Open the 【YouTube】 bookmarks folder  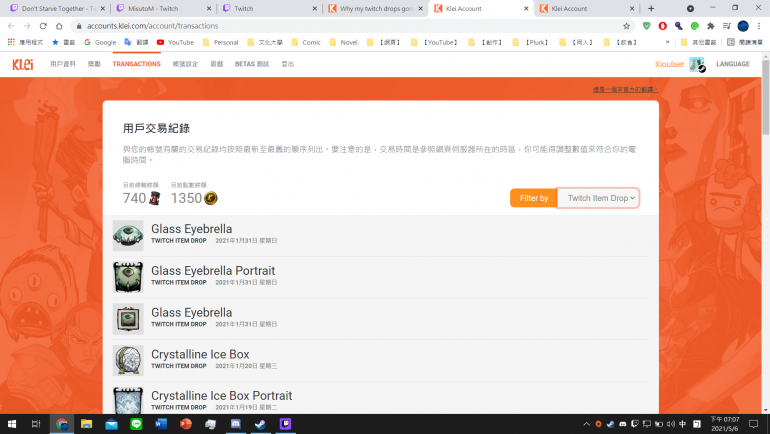click(435, 42)
